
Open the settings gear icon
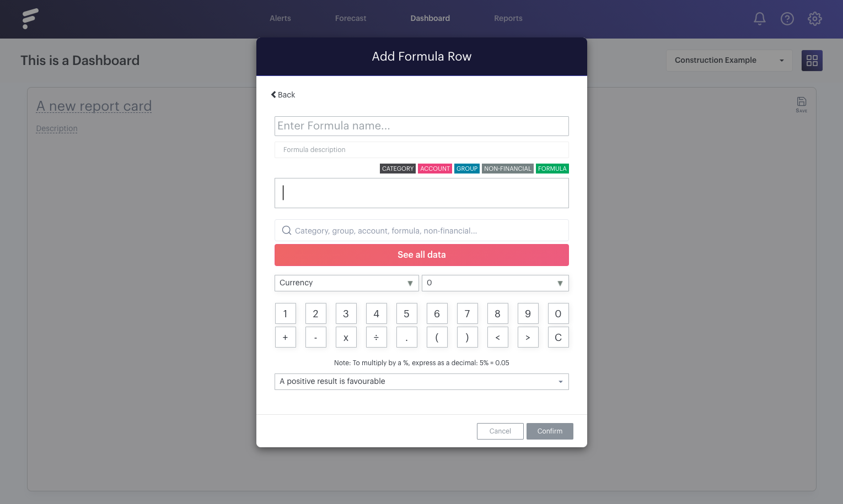pyautogui.click(x=814, y=19)
